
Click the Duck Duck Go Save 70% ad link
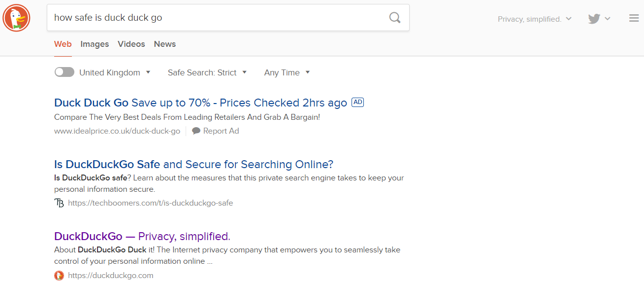click(200, 103)
